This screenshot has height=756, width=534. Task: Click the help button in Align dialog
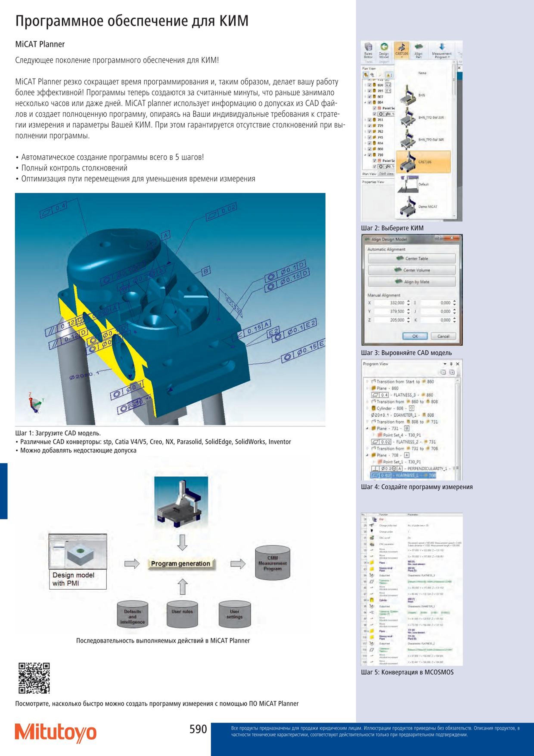[439, 238]
